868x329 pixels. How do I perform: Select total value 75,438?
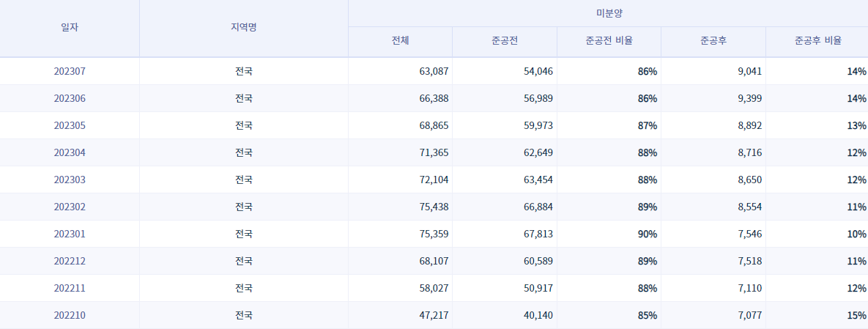(434, 207)
